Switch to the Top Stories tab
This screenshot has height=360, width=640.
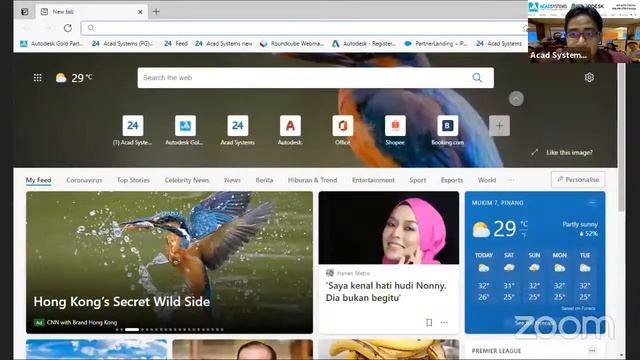coord(133,180)
